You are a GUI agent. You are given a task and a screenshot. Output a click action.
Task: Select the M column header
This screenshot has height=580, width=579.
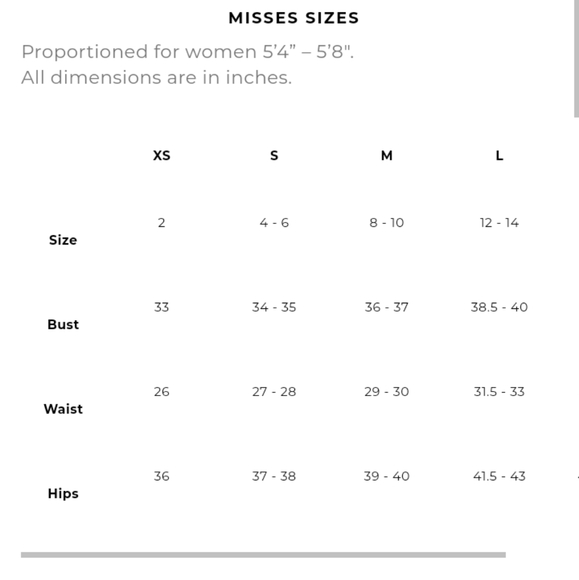[387, 155]
